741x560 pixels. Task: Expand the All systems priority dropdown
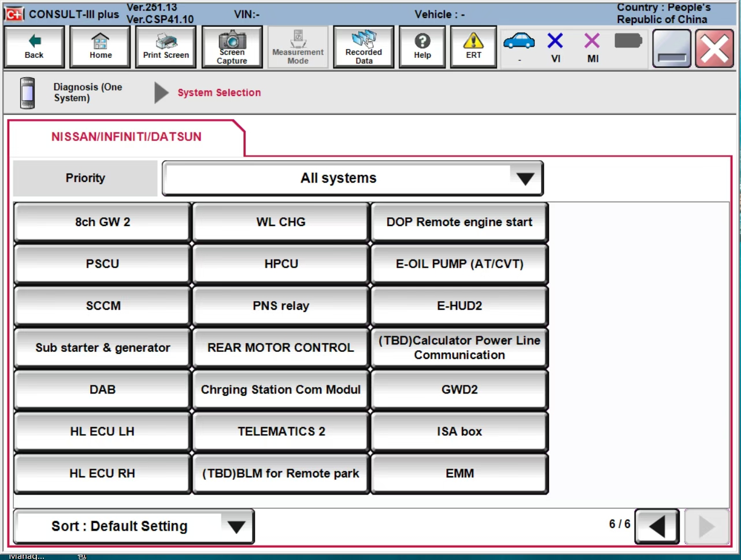pyautogui.click(x=353, y=178)
